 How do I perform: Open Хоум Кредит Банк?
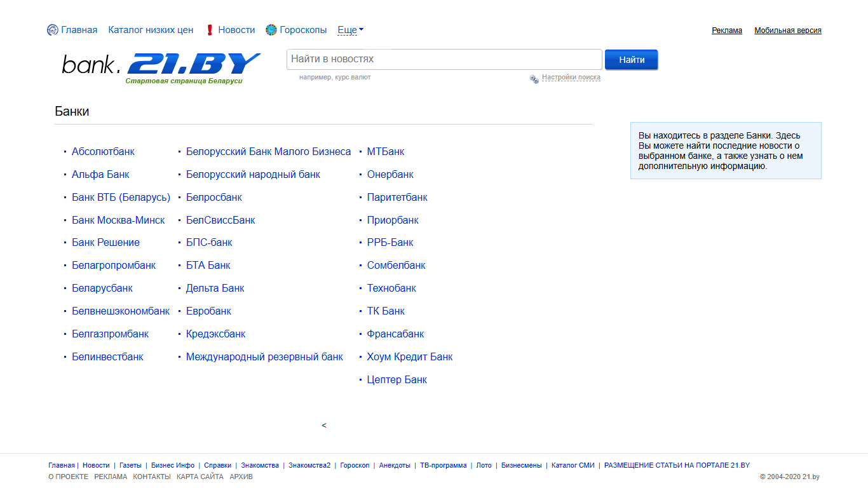point(410,357)
